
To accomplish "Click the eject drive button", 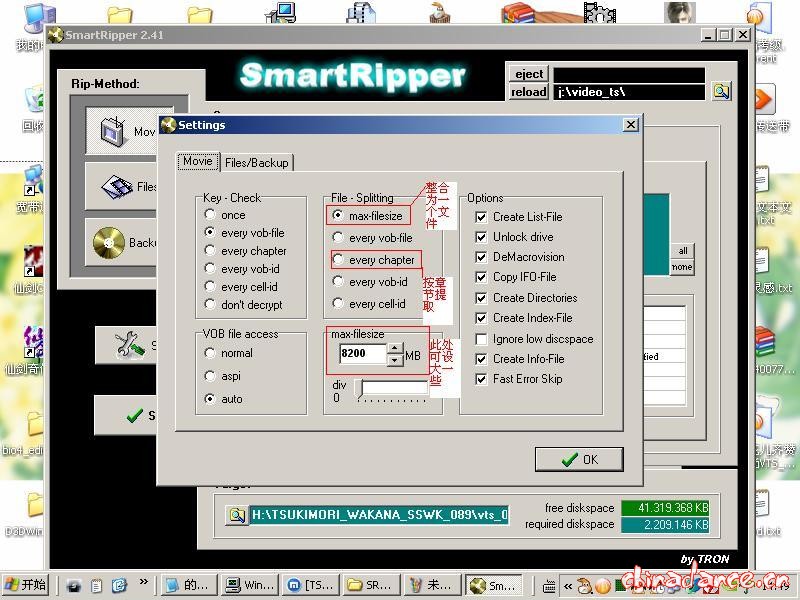I will coord(529,74).
